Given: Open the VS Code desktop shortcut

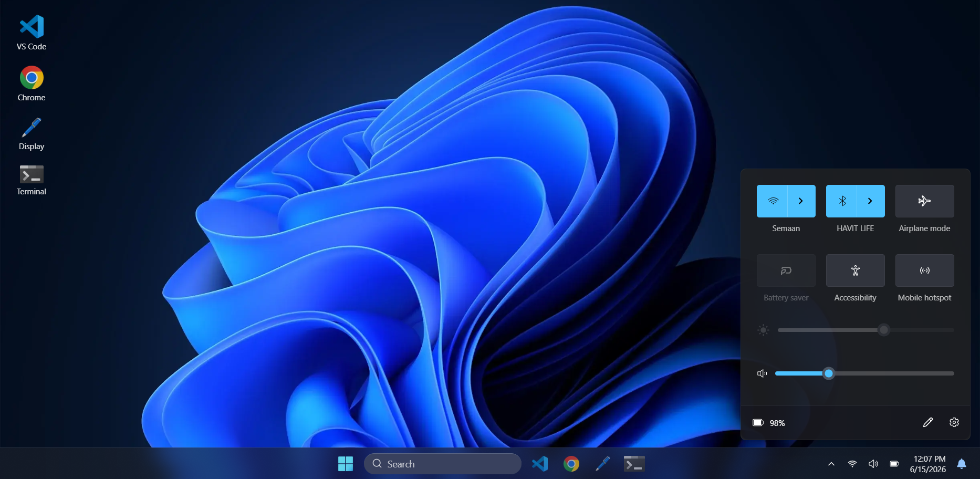Looking at the screenshot, I should pyautogui.click(x=32, y=33).
